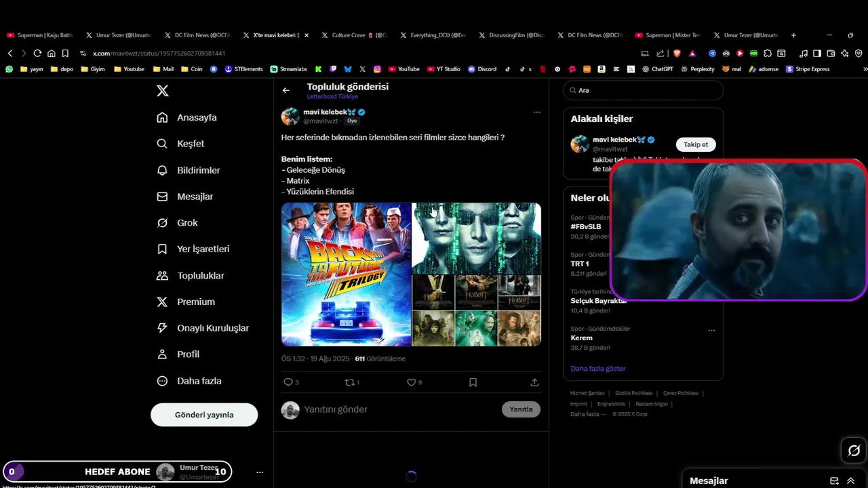Viewport: 868px width, 488px height.
Task: Open the Matrix image in post
Action: pyautogui.click(x=477, y=238)
